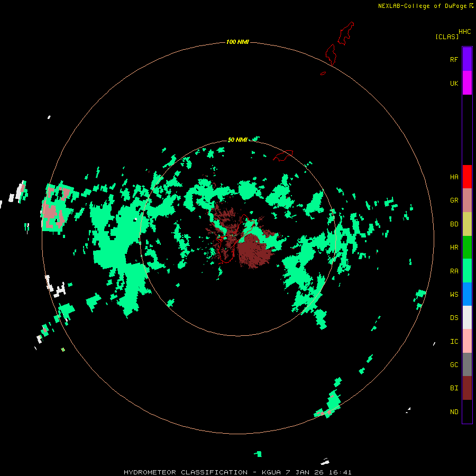
Task: Click the GR legend label
Action: tap(454, 200)
